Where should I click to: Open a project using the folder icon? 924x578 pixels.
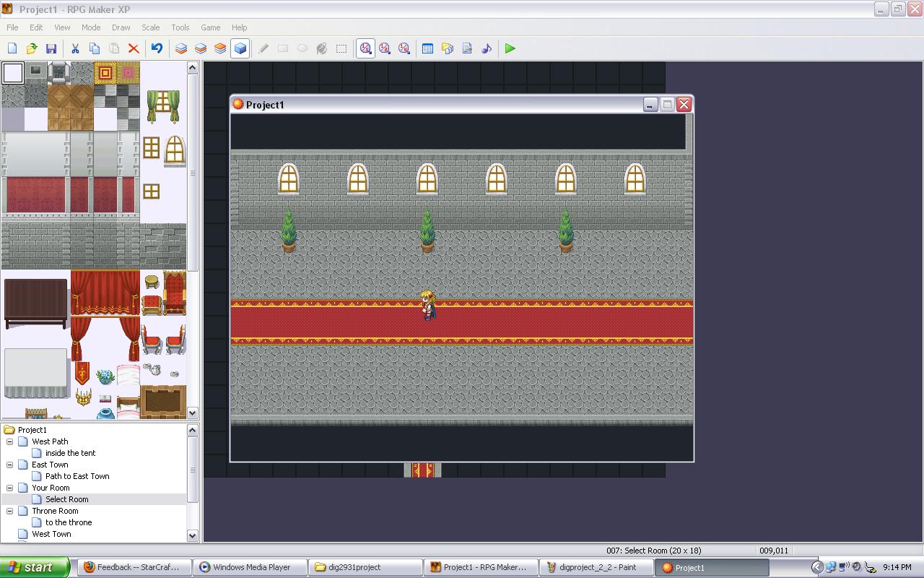coord(32,48)
